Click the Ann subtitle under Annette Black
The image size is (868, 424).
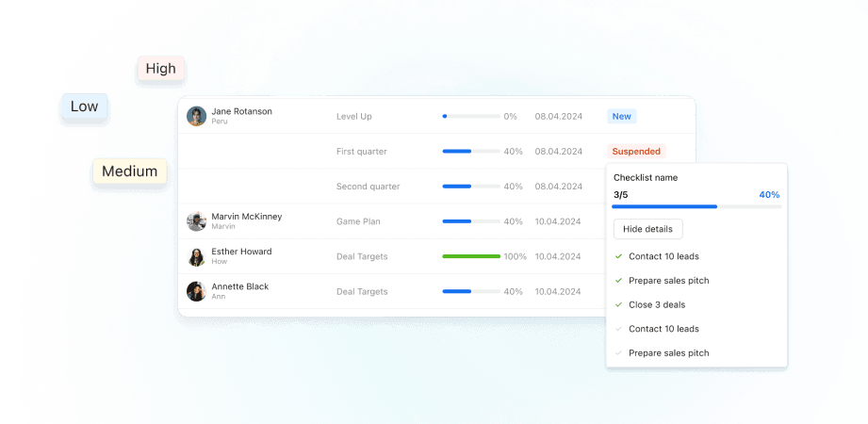218,297
